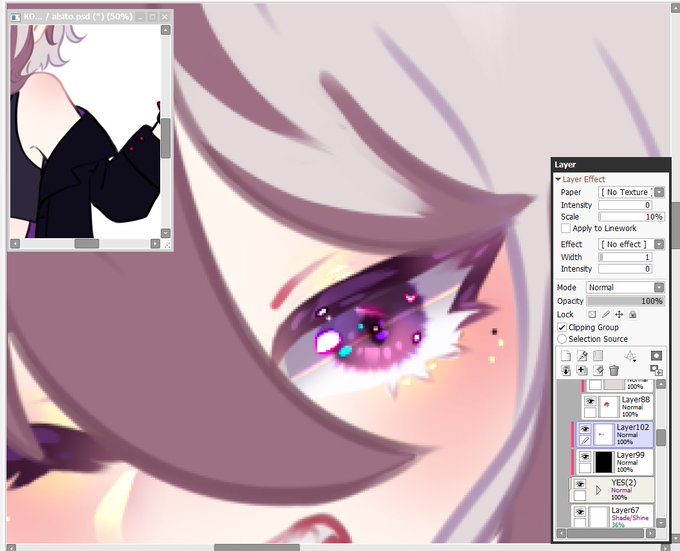This screenshot has height=551, width=680.
Task: Close the navigator view window
Action: coord(165,17)
